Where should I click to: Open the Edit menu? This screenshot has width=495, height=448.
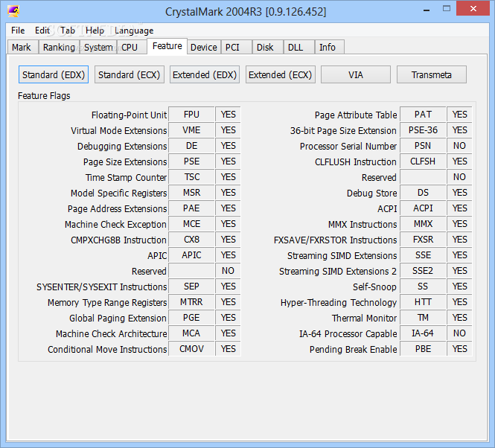[x=42, y=31]
